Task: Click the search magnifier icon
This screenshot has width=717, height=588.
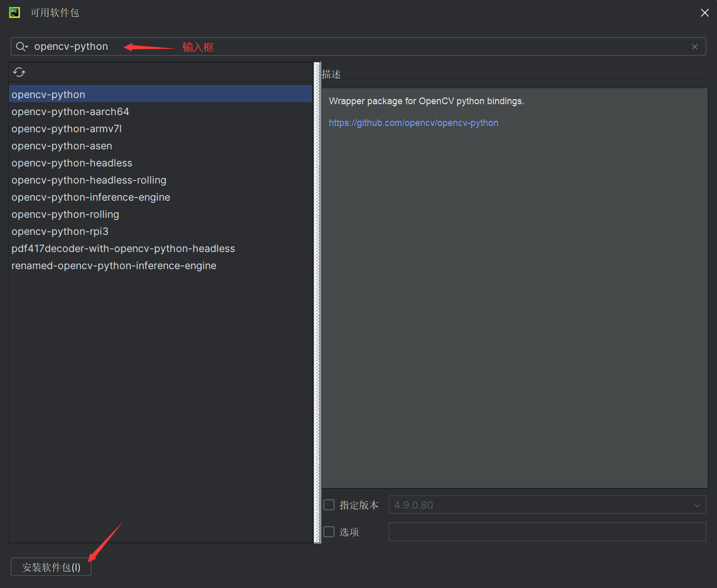Action: [21, 47]
